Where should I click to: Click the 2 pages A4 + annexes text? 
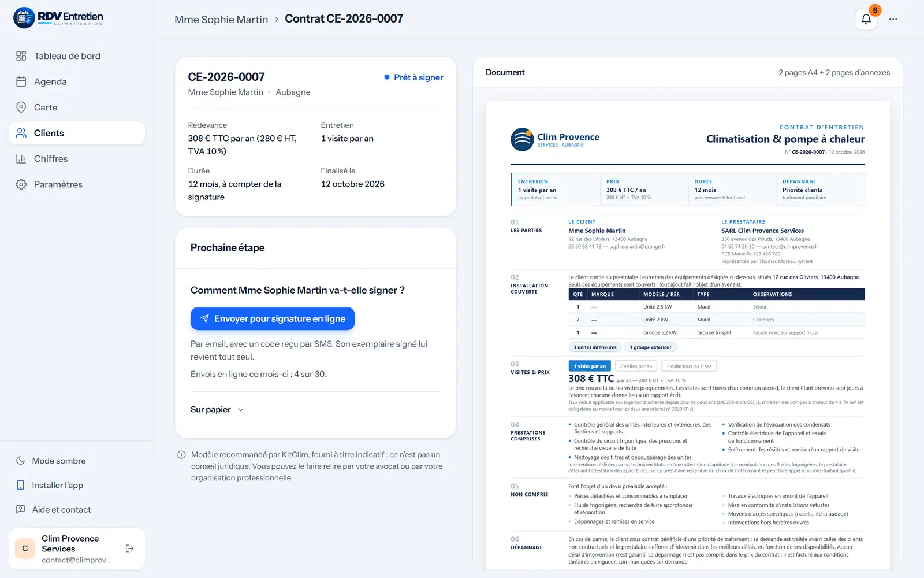(834, 72)
